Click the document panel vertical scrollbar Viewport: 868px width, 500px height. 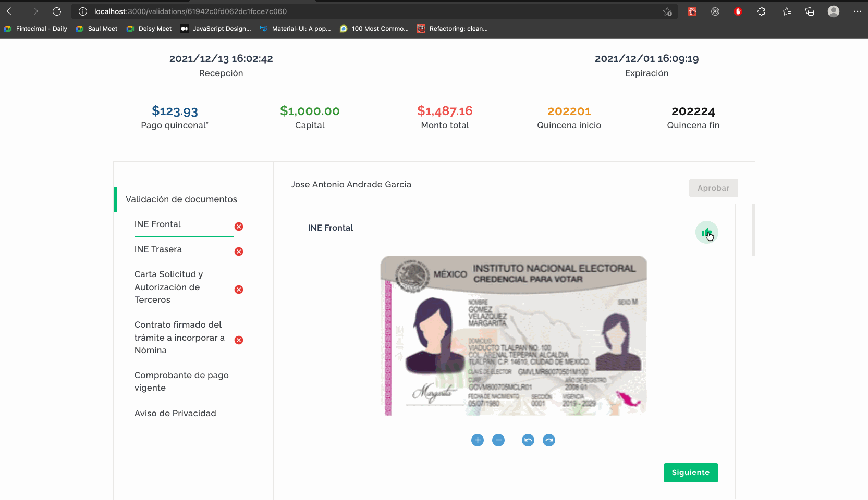753,230
